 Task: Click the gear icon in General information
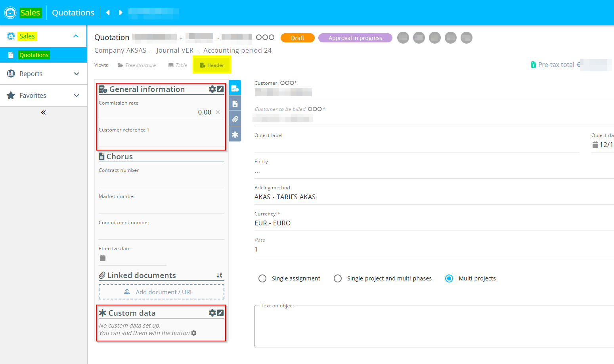click(212, 89)
